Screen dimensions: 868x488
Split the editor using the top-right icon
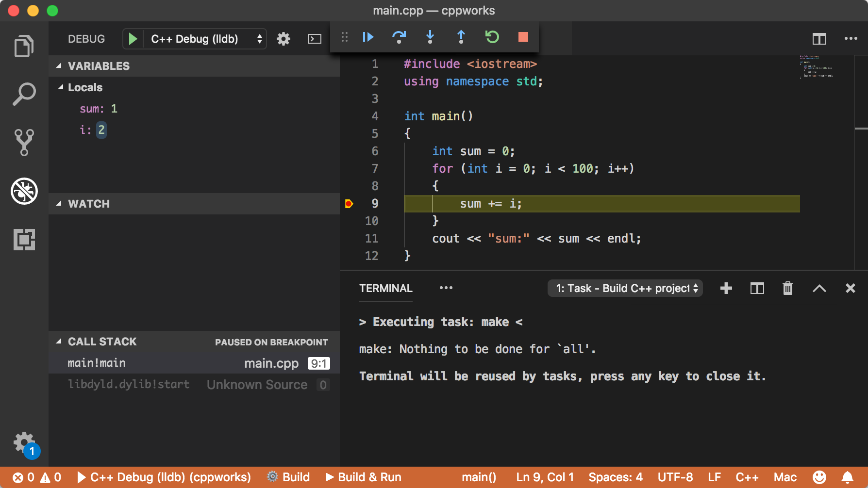[x=819, y=39]
